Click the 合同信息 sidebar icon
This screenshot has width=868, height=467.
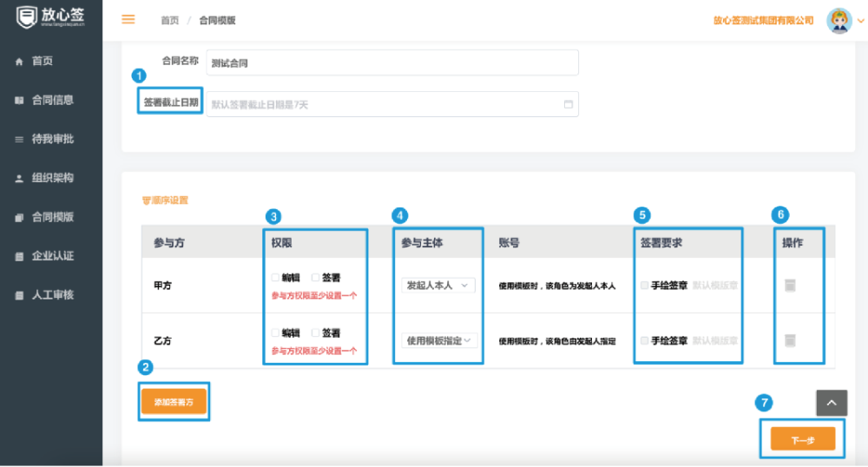point(19,100)
